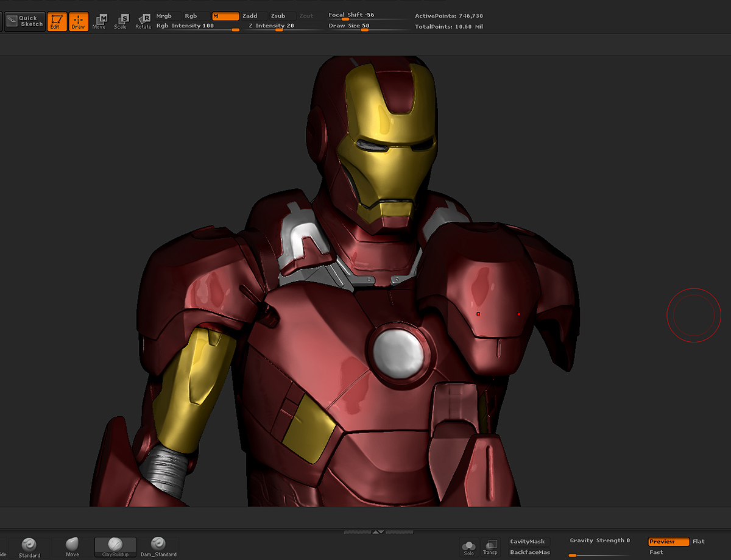Toggle CavityMask option

click(529, 542)
